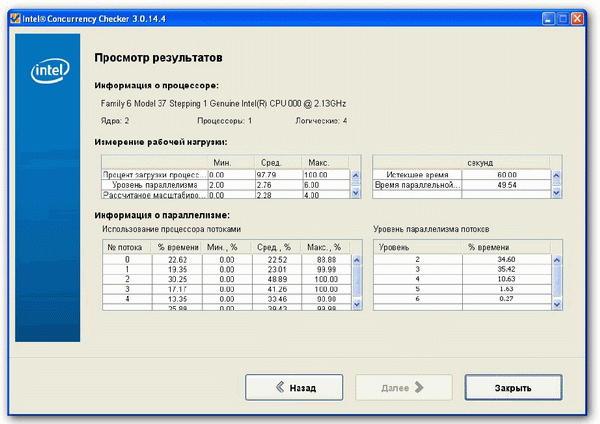The image size is (600, 424).
Task: Click thread usage table scroll down arrow
Action: (x=357, y=305)
